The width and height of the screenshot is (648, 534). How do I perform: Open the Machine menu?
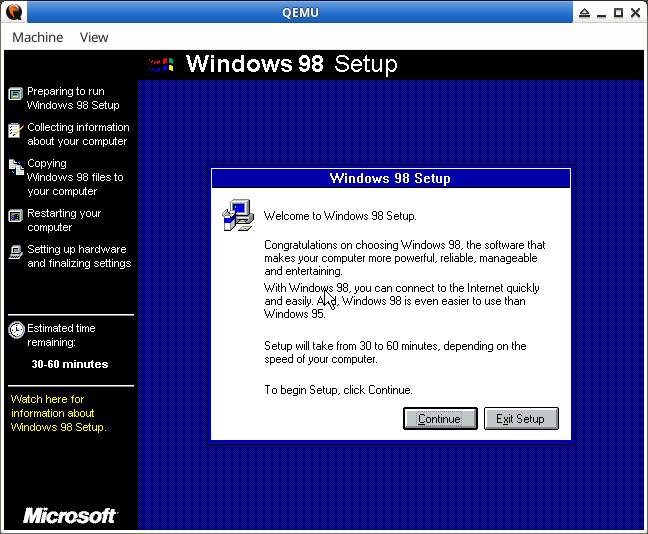click(x=37, y=37)
